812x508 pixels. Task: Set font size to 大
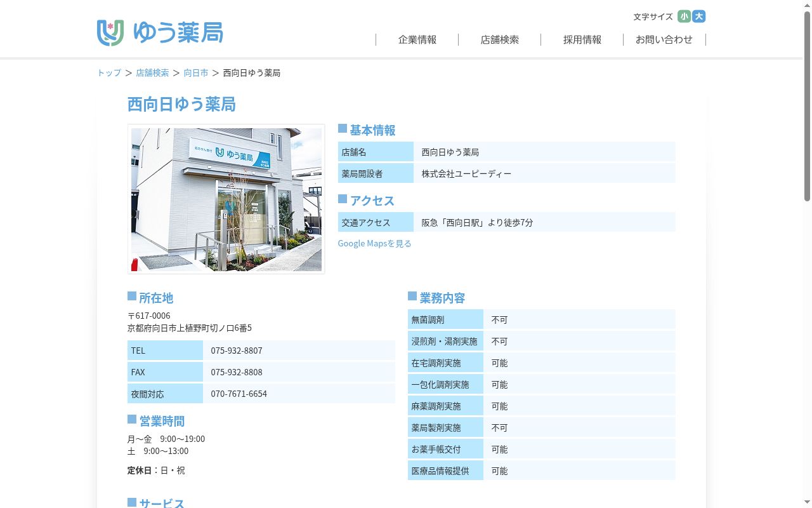[x=699, y=17]
